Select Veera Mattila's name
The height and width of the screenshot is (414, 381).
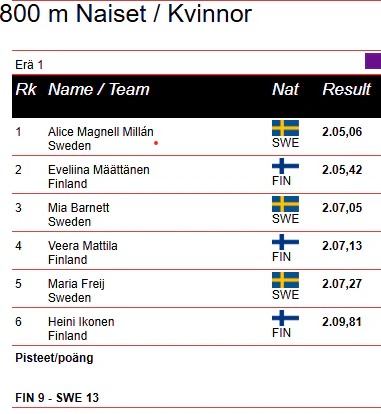click(x=83, y=246)
